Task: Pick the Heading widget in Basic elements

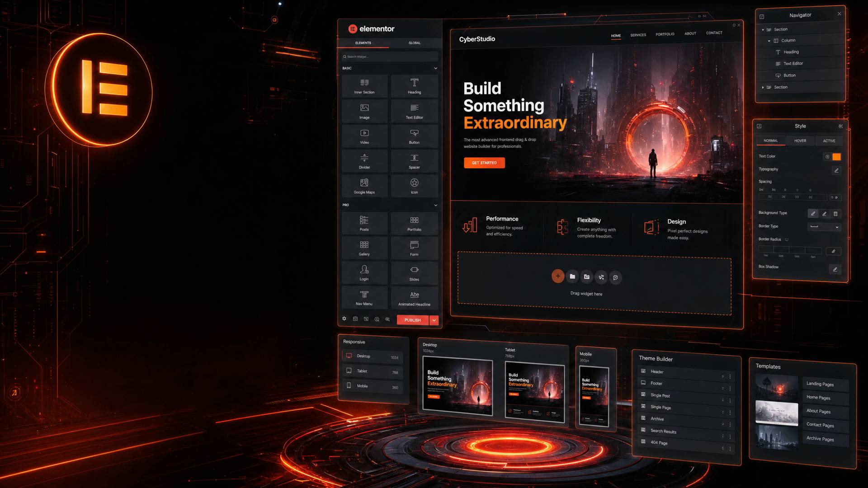Action: (414, 86)
